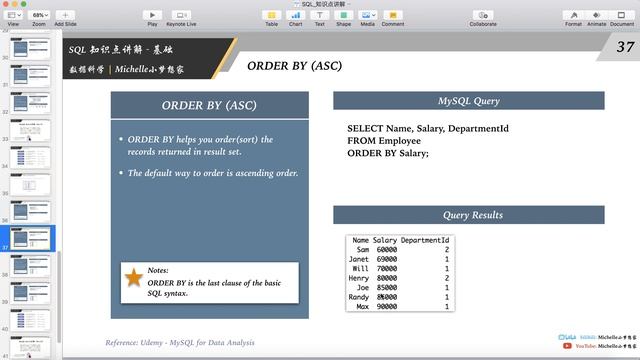Select slide 35 thumbnail
The height and width of the screenshot is (360, 640).
(30, 184)
